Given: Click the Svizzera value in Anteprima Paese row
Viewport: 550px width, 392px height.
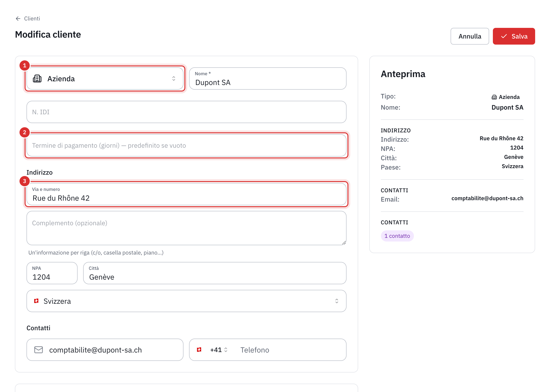Looking at the screenshot, I should pos(512,166).
